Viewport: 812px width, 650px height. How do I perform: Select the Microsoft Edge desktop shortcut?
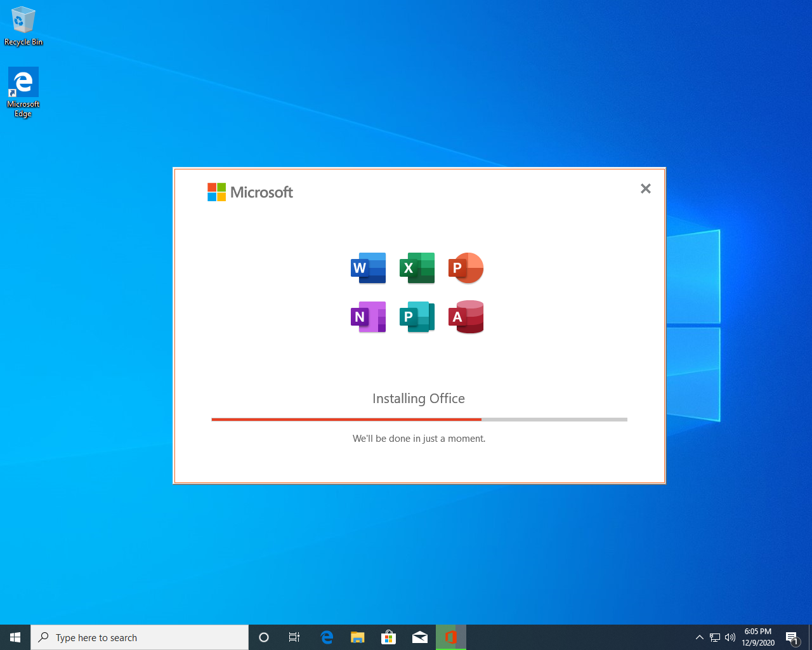point(23,93)
